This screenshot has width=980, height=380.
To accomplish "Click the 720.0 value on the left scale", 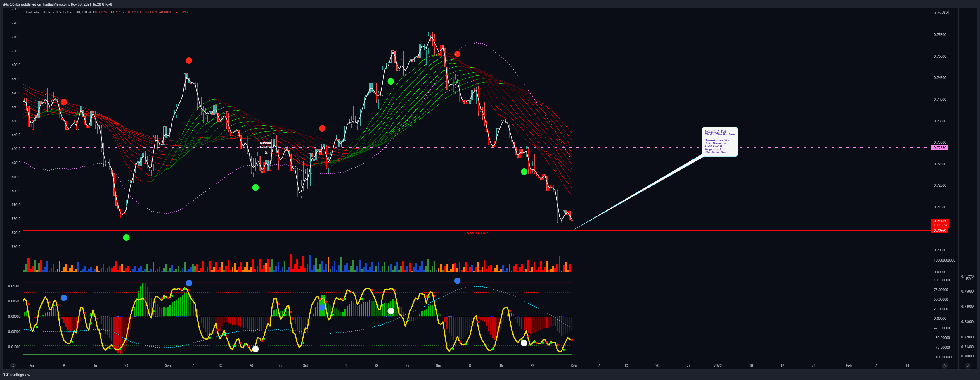I will 16,23.
